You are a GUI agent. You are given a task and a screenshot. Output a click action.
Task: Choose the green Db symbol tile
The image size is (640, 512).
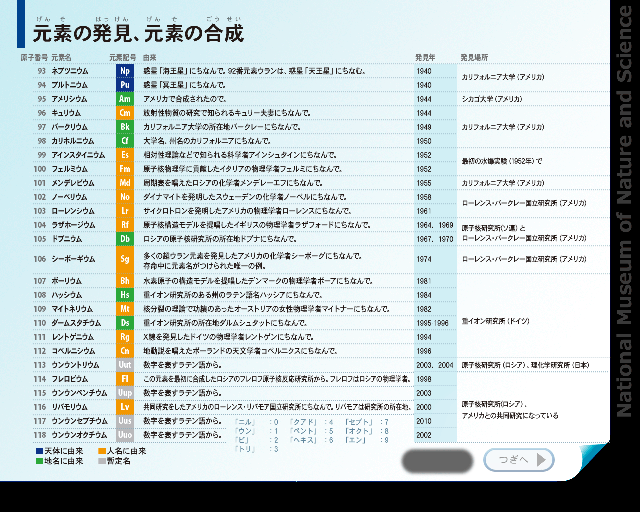125,239
